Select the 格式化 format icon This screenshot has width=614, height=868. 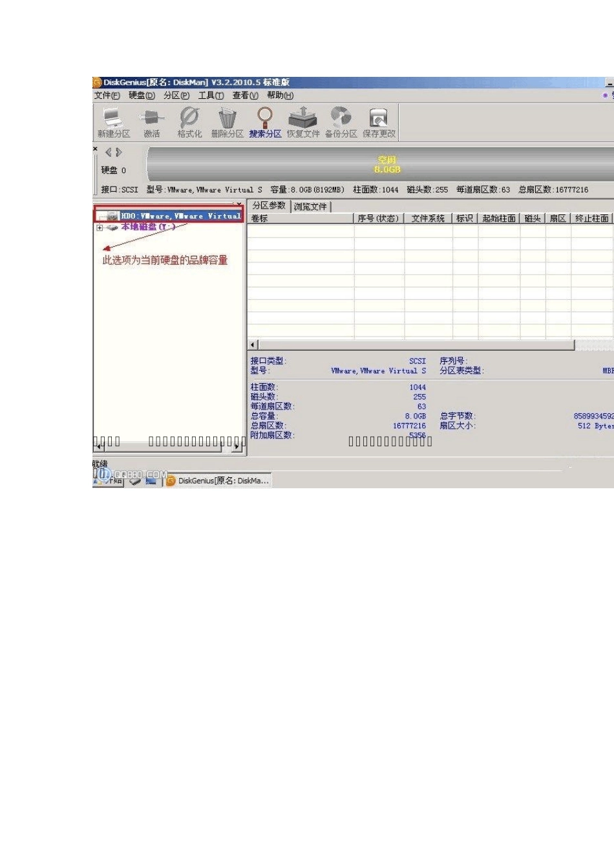point(189,123)
